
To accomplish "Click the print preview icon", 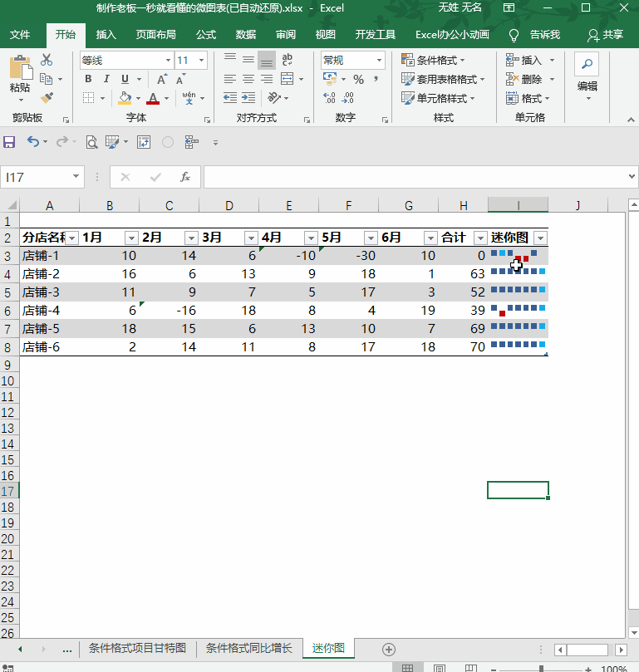I will [x=91, y=142].
